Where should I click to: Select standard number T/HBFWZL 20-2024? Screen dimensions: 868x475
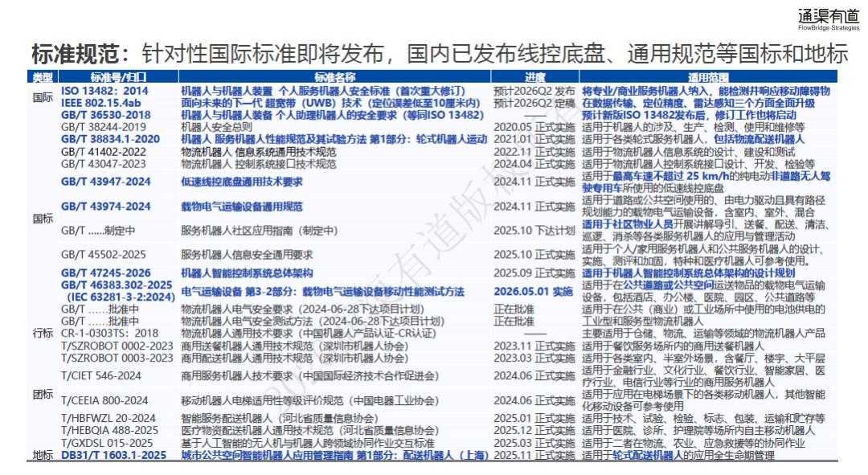pos(108,419)
